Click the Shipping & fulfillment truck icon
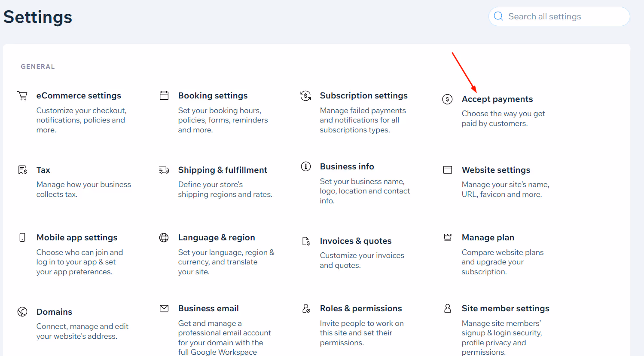Image resolution: width=644 pixels, height=356 pixels. click(x=164, y=170)
